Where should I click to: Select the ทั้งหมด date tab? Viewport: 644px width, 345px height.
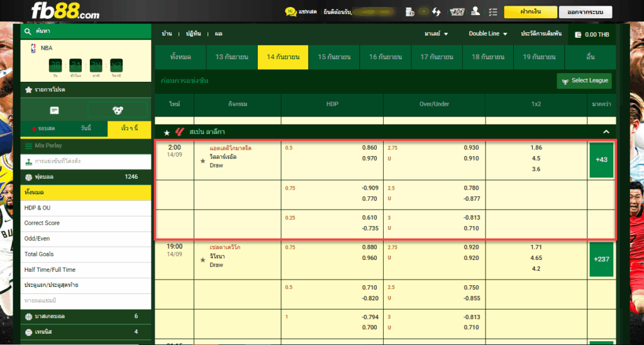[x=180, y=57]
